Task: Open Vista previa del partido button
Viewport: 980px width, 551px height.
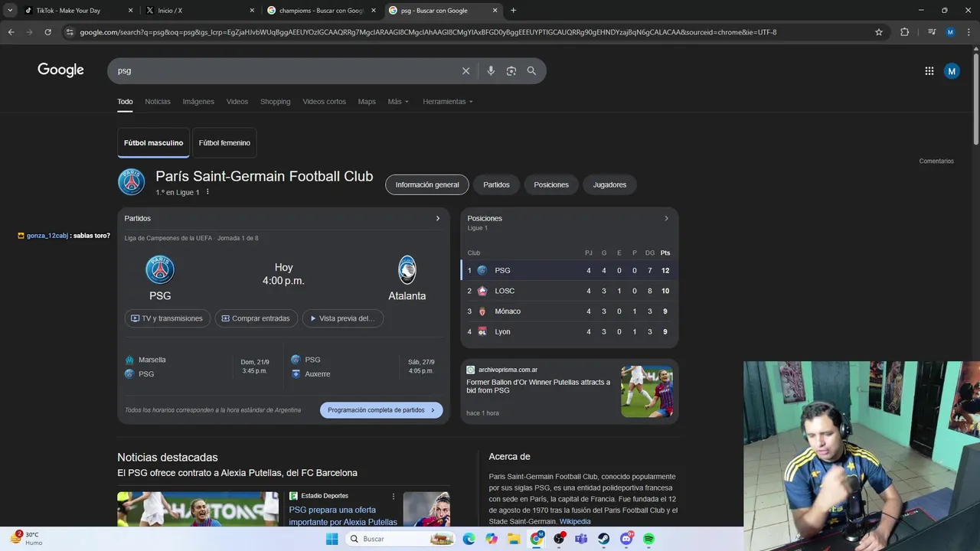Action: tap(343, 318)
